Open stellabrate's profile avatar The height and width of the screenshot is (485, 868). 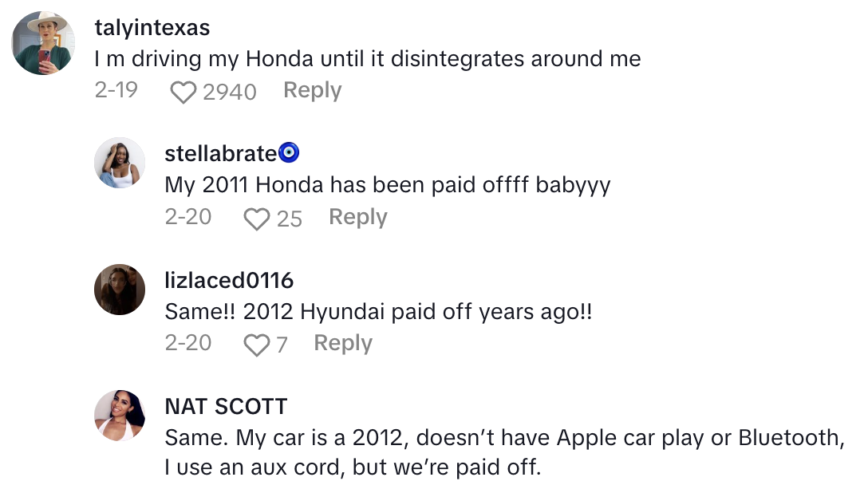120,163
